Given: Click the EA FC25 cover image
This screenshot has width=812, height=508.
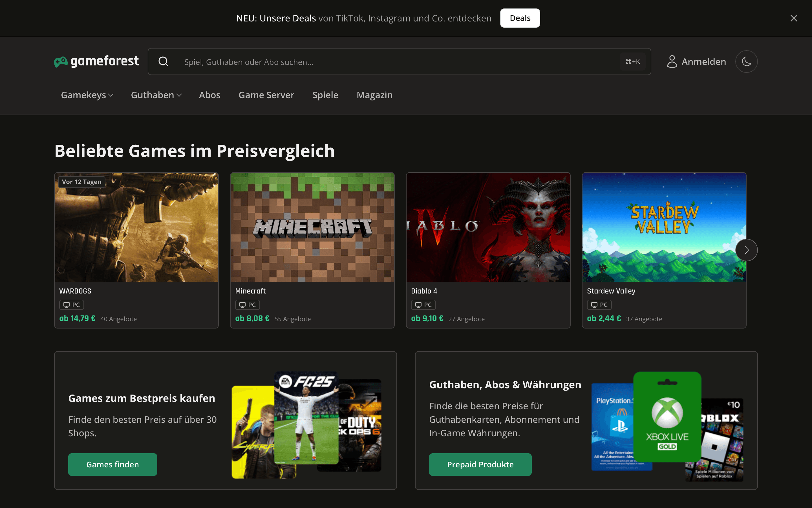Looking at the screenshot, I should (x=306, y=418).
